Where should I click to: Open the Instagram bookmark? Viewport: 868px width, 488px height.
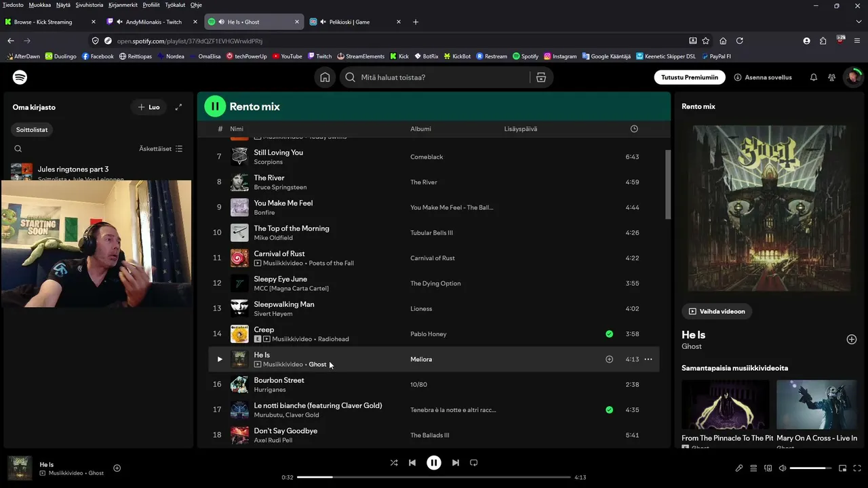pos(560,56)
